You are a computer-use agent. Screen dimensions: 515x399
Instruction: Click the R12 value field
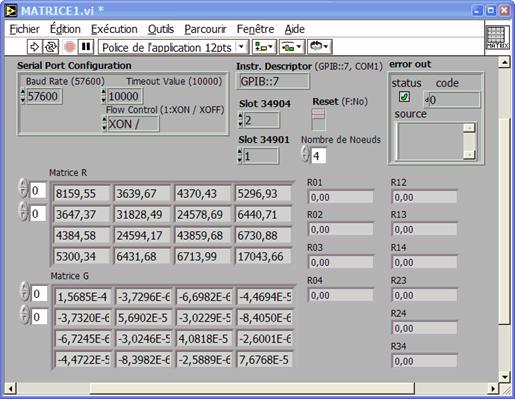(x=424, y=197)
